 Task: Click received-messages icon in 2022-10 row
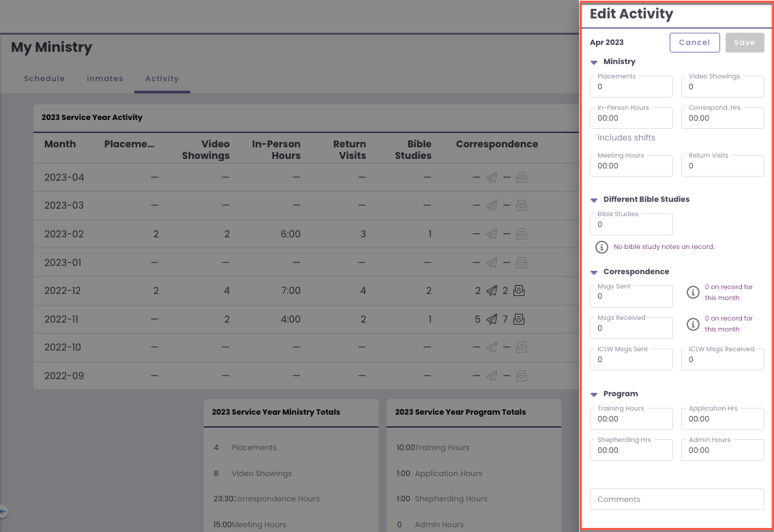tap(521, 347)
